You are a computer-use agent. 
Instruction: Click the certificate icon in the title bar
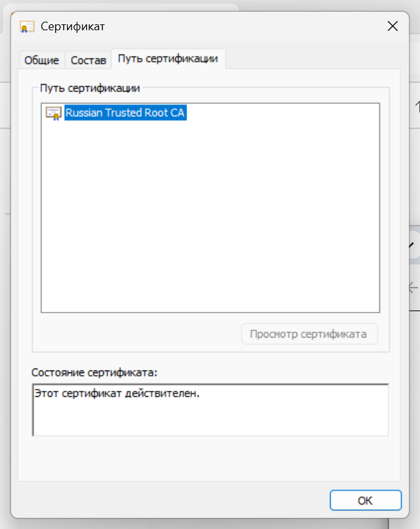(27, 27)
